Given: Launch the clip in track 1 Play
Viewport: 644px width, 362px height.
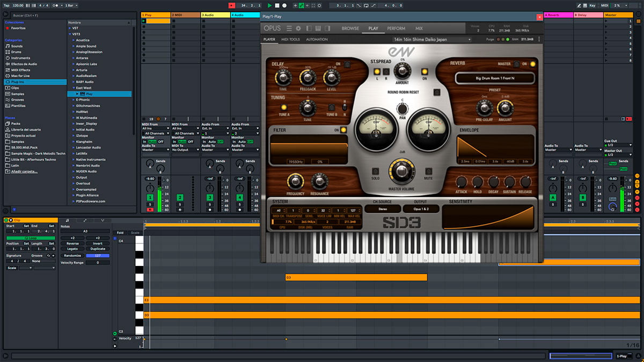Looking at the screenshot, I should tap(143, 21).
